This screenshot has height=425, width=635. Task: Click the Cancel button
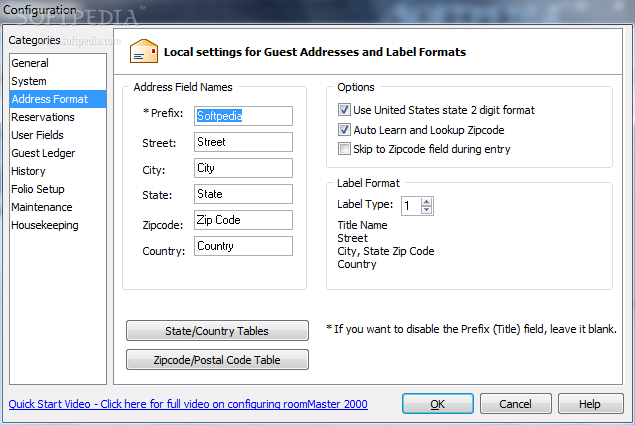(516, 404)
